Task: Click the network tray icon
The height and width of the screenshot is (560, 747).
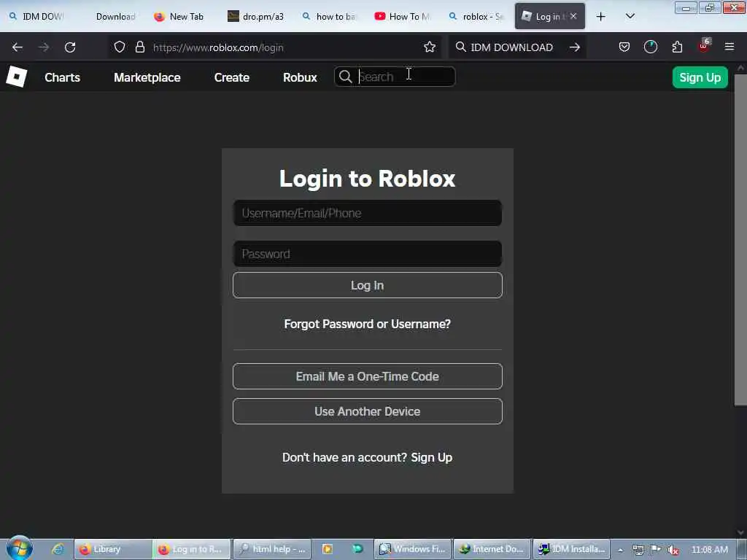Action: (x=638, y=550)
